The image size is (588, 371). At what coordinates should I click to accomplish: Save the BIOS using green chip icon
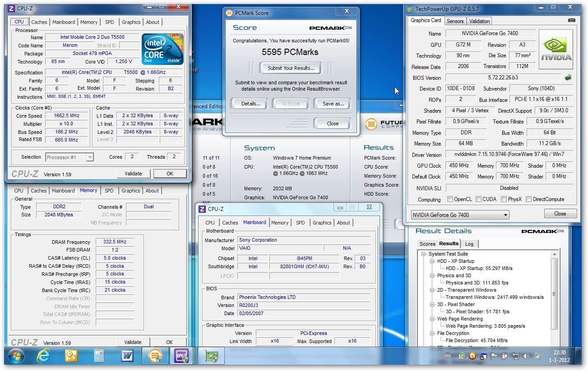point(568,78)
